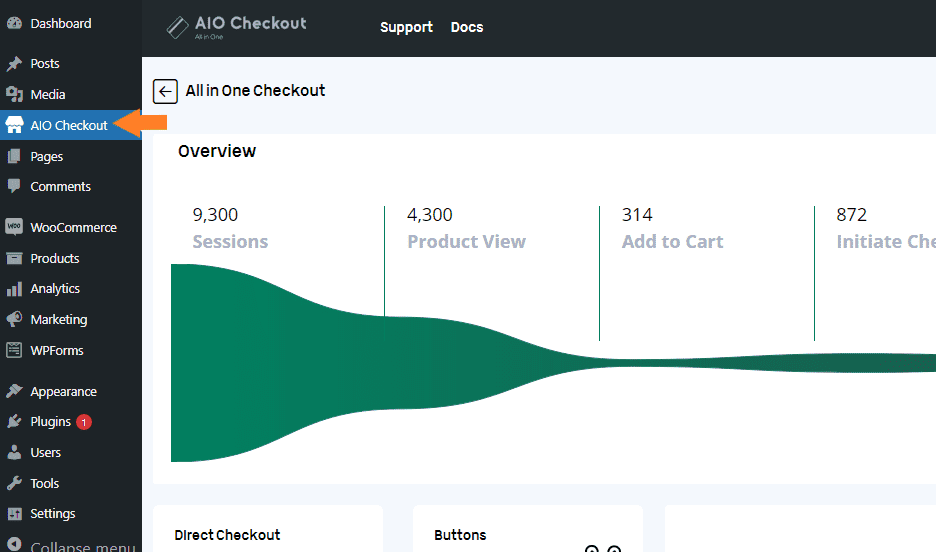Open Dashboard via its gauge icon
936x552 pixels.
pos(14,23)
